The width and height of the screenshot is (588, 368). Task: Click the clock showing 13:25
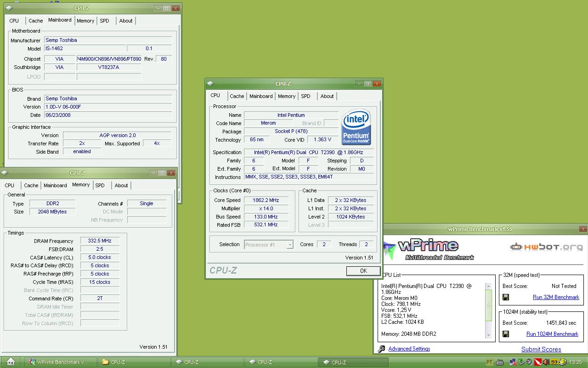575,362
